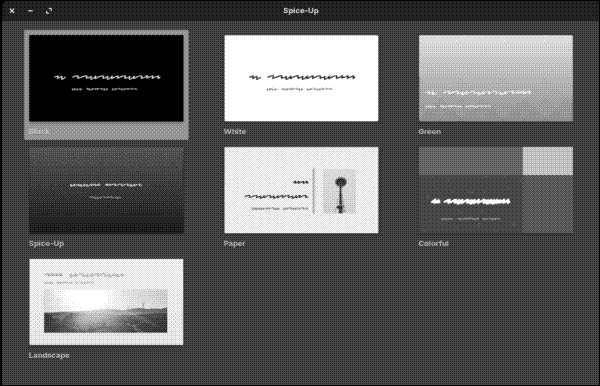Open the Spice-Up dark template
Viewport: 600px width, 386px height.
(106, 190)
